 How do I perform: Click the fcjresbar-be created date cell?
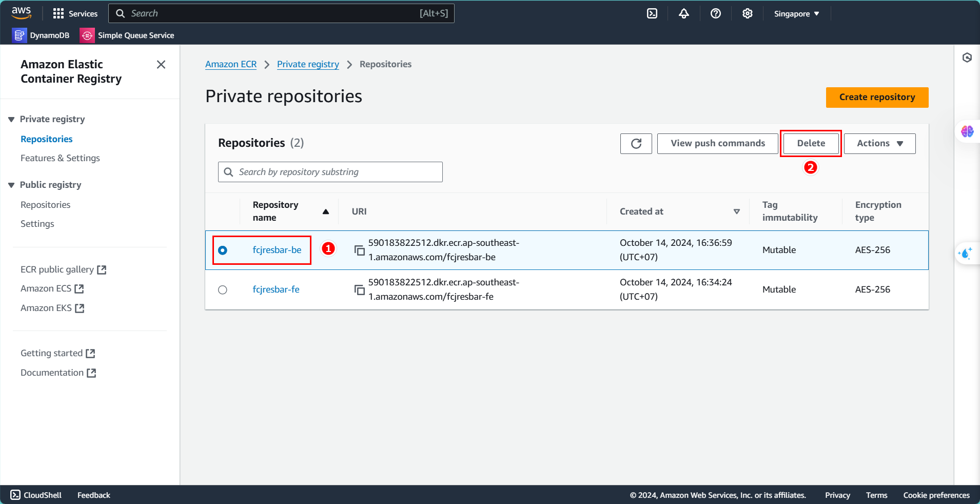[676, 250]
